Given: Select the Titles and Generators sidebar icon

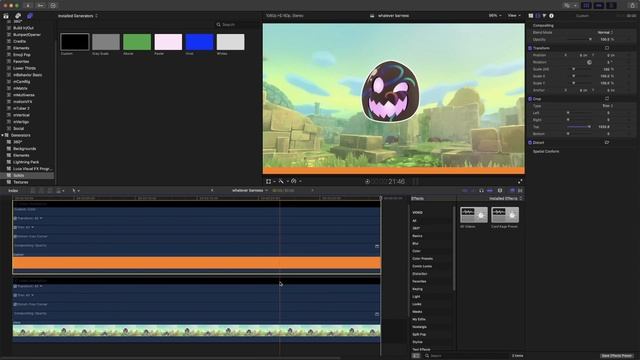Looking at the screenshot, I should click(x=30, y=16).
